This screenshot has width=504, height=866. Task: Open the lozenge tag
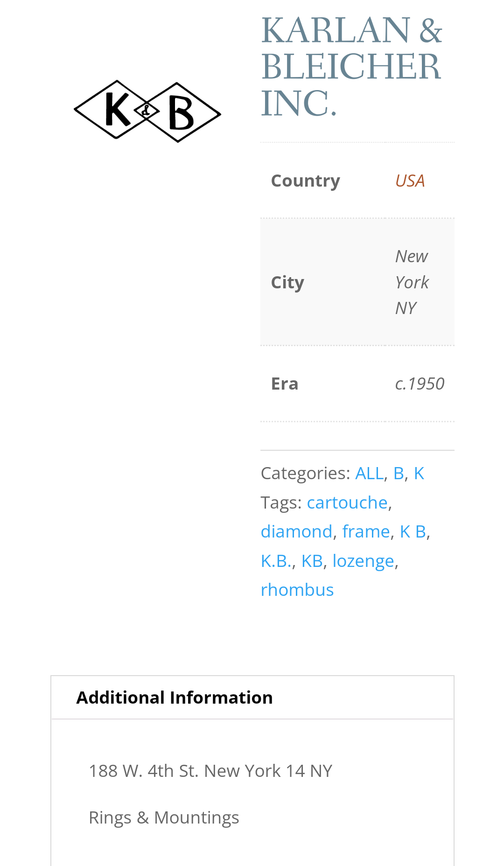363,561
